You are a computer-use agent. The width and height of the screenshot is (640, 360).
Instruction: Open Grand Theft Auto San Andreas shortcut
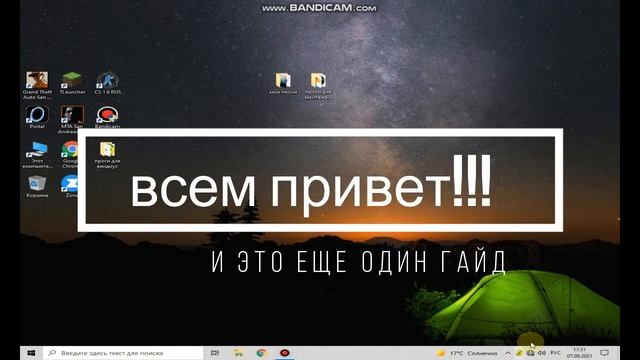point(37,85)
